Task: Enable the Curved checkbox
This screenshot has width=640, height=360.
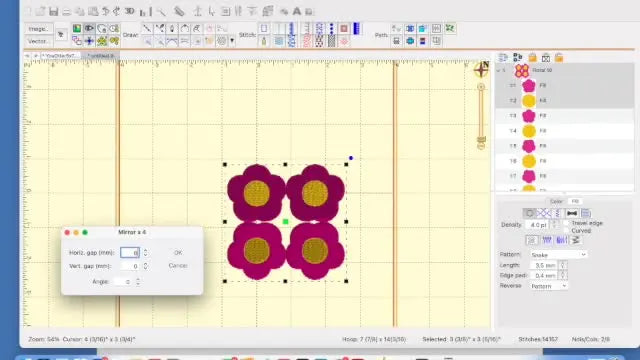Action: tap(566, 231)
